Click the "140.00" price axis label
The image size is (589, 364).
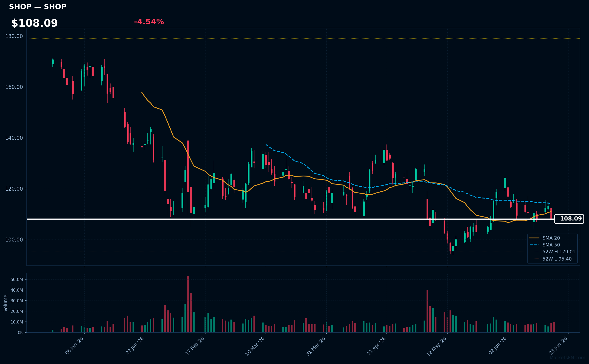[14, 138]
